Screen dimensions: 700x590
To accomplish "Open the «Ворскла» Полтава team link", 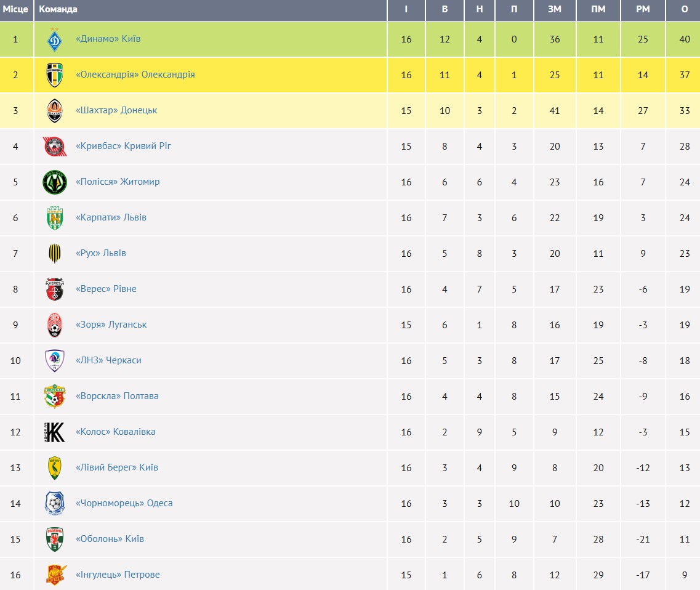I will (x=117, y=396).
